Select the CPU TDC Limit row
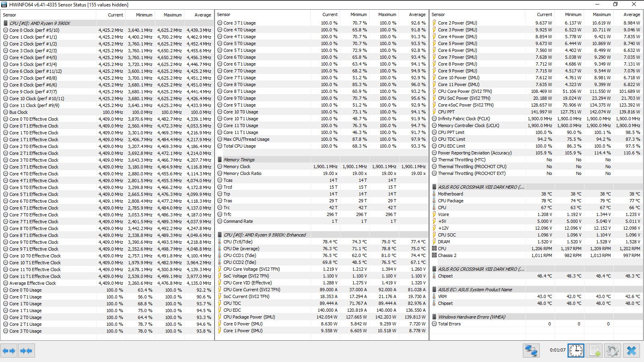The height and width of the screenshot is (362, 644). (536, 139)
